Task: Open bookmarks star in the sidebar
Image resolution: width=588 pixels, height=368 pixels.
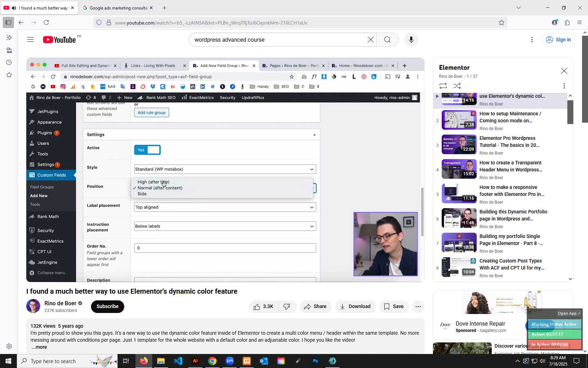Action: pyautogui.click(x=9, y=75)
